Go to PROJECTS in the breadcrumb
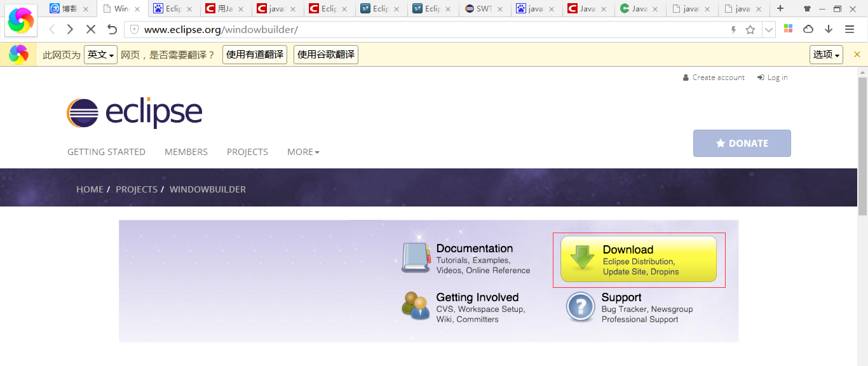Viewport: 868px width, 366px height. pyautogui.click(x=137, y=189)
